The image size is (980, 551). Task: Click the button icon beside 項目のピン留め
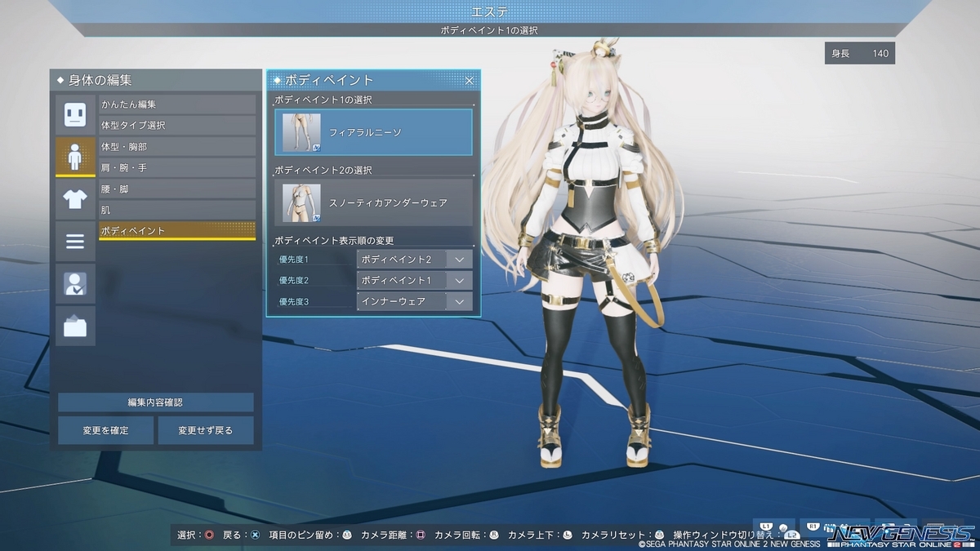(x=346, y=535)
